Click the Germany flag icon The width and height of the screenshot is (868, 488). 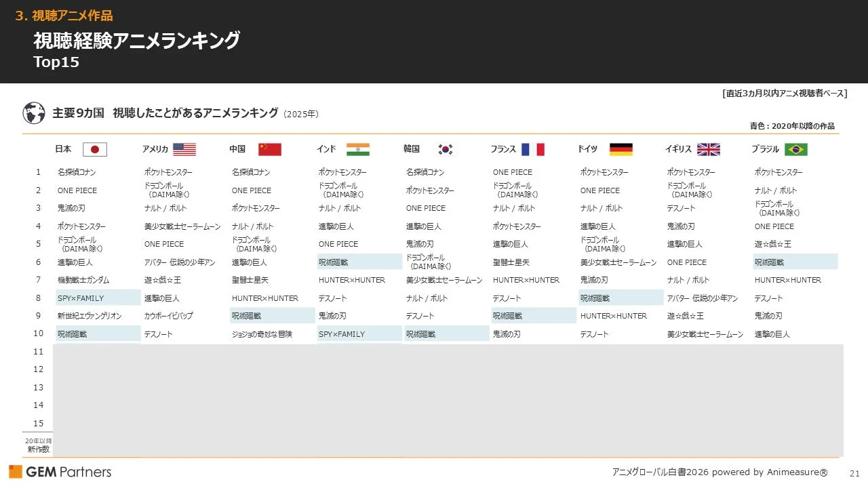621,149
